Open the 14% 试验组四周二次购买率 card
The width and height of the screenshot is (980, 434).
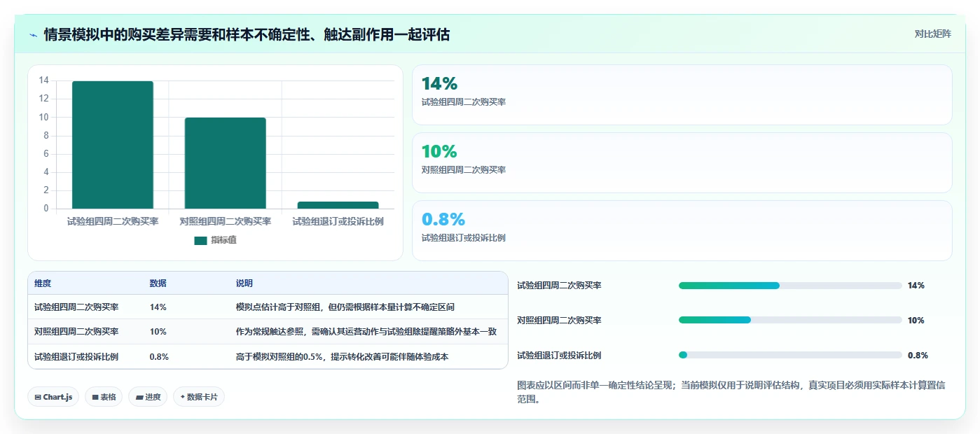(x=682, y=94)
